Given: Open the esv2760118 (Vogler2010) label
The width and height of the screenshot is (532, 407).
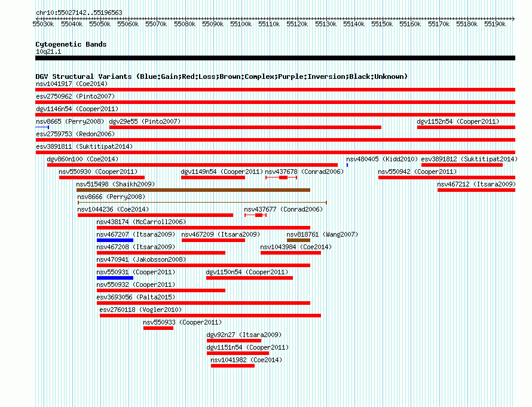Looking at the screenshot, I should [140, 310].
